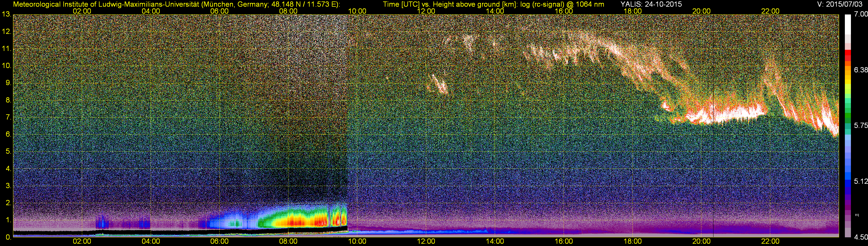Click "16:00" on the bottom time axis
Screen dimensions: 868x246
[x=564, y=242]
